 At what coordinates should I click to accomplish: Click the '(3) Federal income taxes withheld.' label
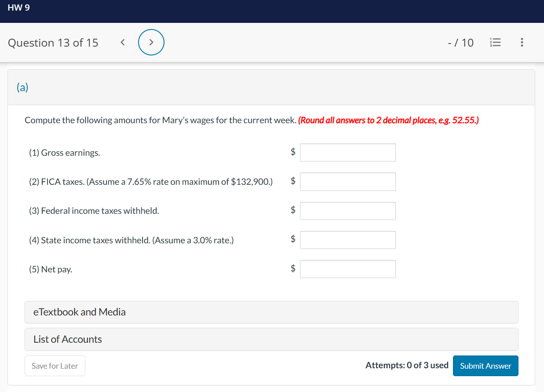coord(94,211)
